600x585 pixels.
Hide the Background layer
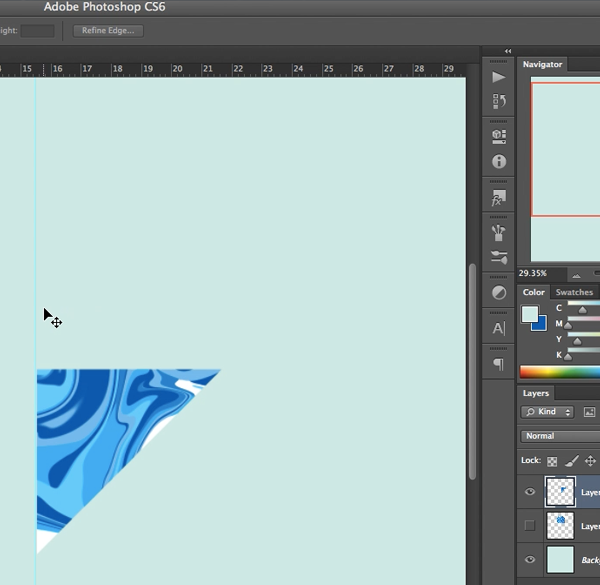530,560
